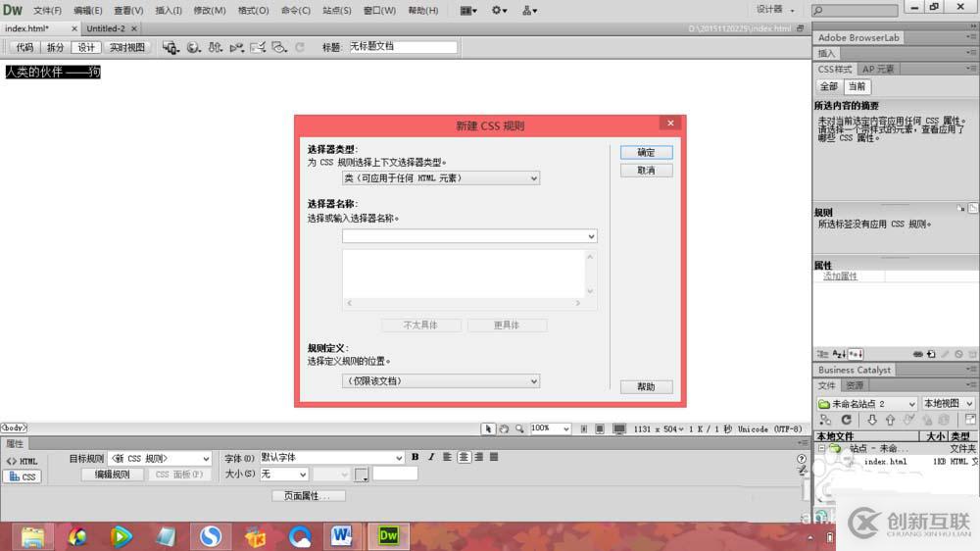Screen dimensions: 980x551
Task: Refresh the Files panel list
Action: pos(847,420)
